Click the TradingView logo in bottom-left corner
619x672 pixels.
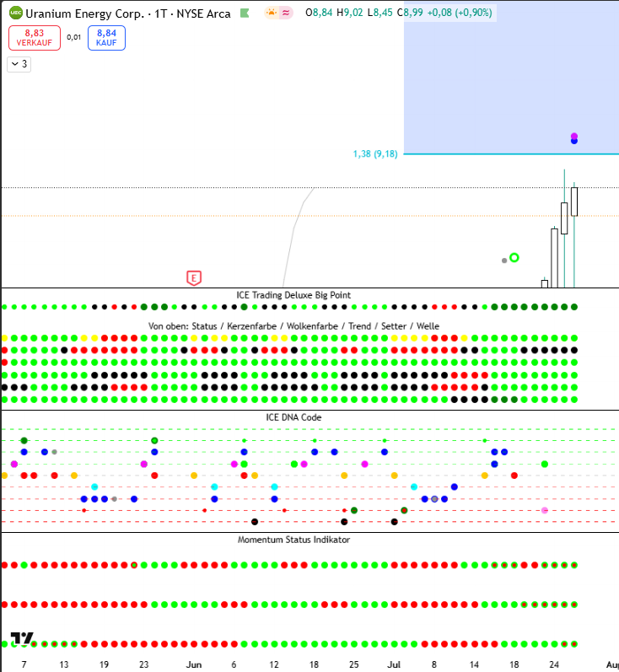pyautogui.click(x=22, y=638)
